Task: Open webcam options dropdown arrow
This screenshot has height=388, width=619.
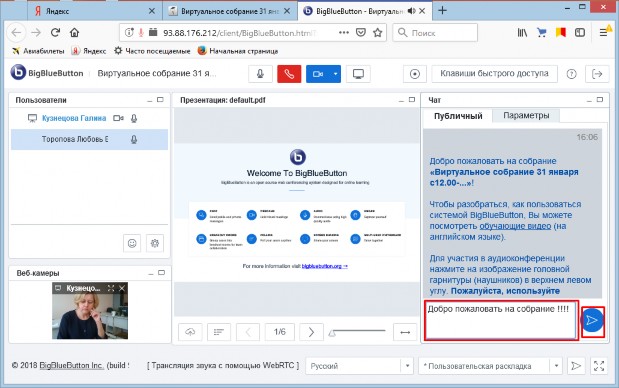Action: click(336, 74)
